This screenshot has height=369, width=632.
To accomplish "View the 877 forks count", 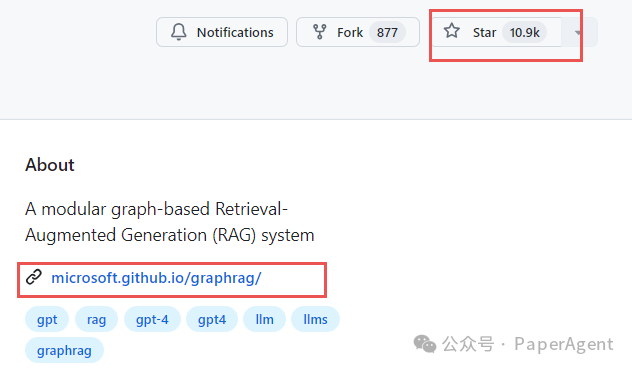I will click(x=387, y=32).
